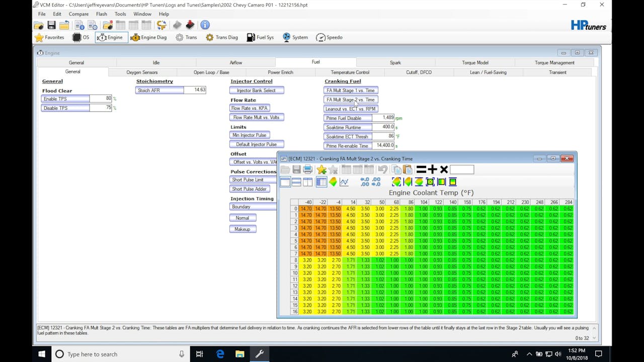
Task: Click the close file folder icon with arrow
Action: [64, 25]
